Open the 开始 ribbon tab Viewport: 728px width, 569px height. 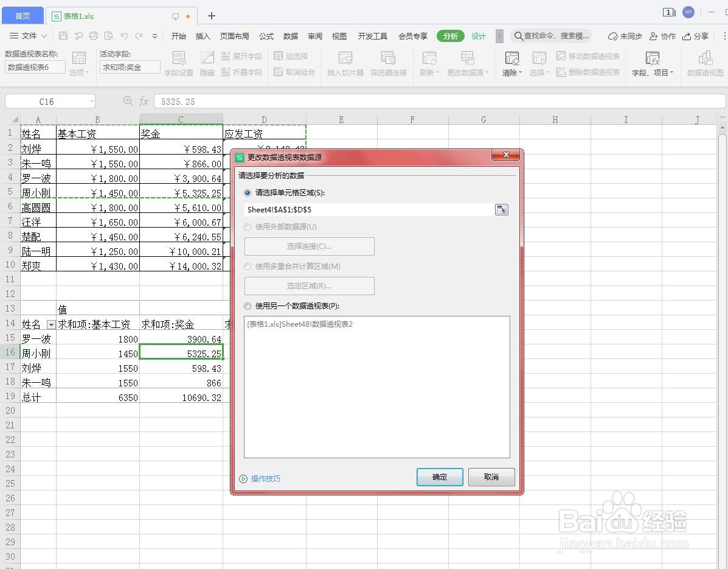click(x=179, y=36)
